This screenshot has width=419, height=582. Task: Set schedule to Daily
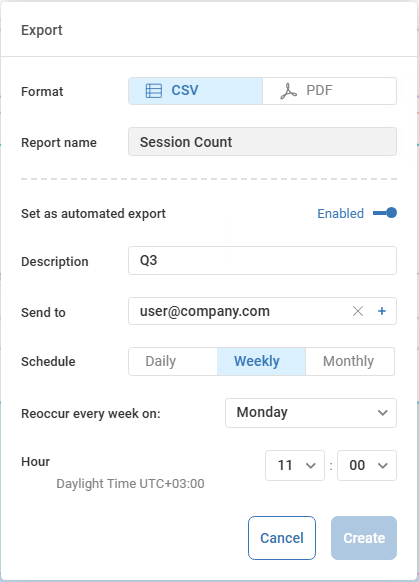click(173, 361)
